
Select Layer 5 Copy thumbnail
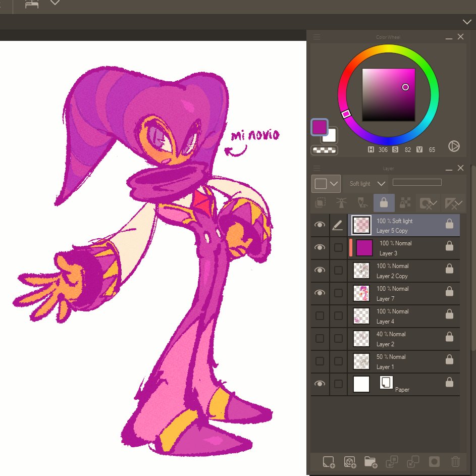(361, 225)
